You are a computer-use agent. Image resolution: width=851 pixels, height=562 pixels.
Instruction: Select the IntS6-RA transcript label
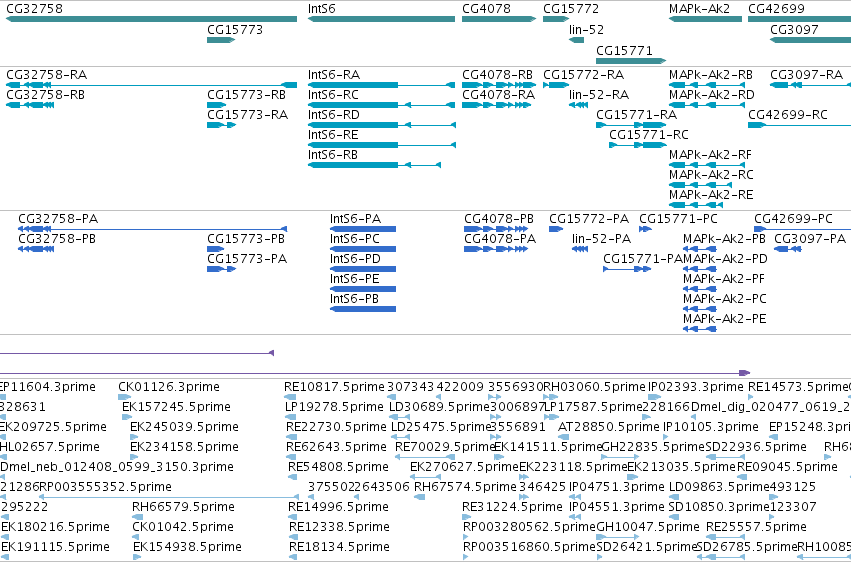pyautogui.click(x=334, y=74)
